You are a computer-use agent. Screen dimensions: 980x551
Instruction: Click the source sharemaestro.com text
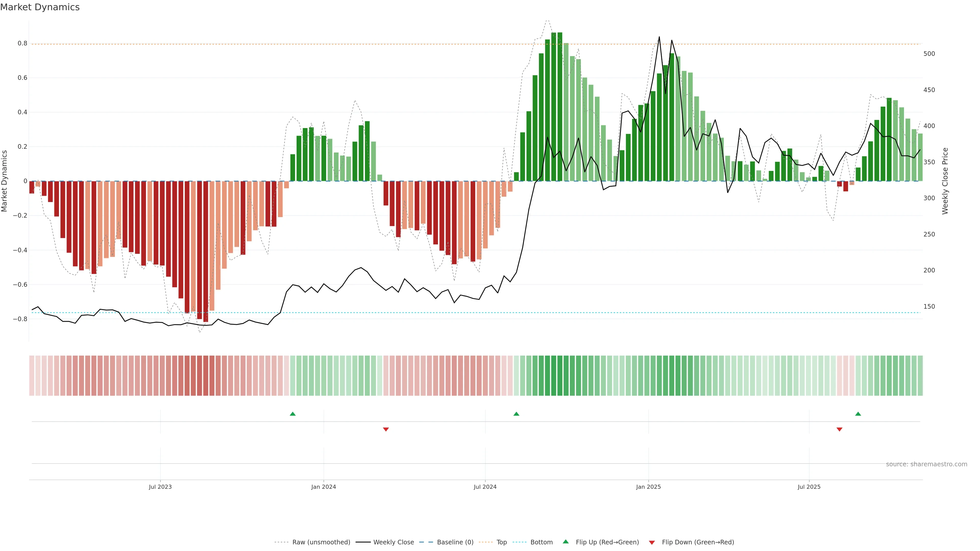pos(926,464)
